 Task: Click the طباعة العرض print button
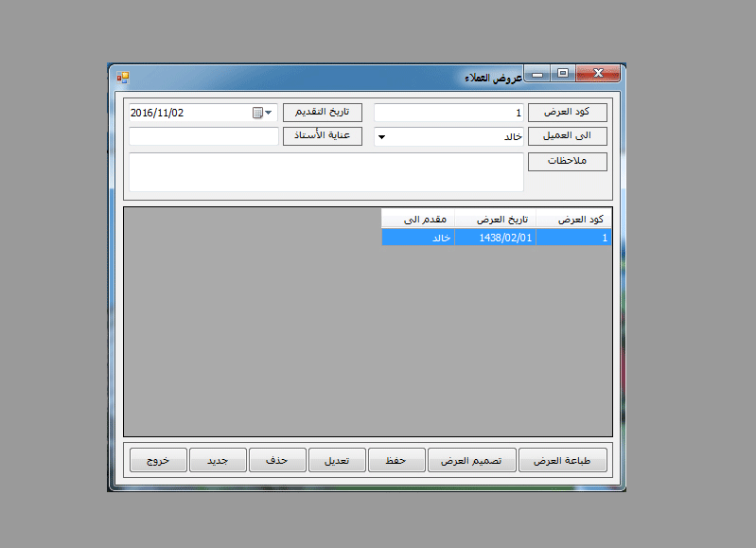click(562, 460)
